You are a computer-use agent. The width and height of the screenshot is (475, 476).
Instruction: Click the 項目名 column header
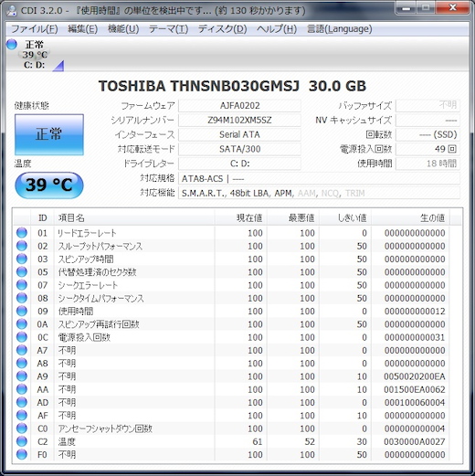[x=134, y=217]
